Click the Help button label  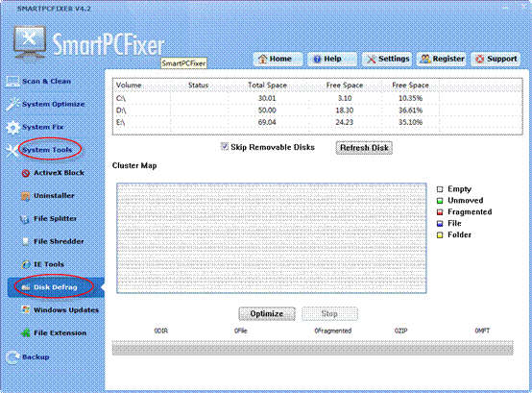point(332,59)
